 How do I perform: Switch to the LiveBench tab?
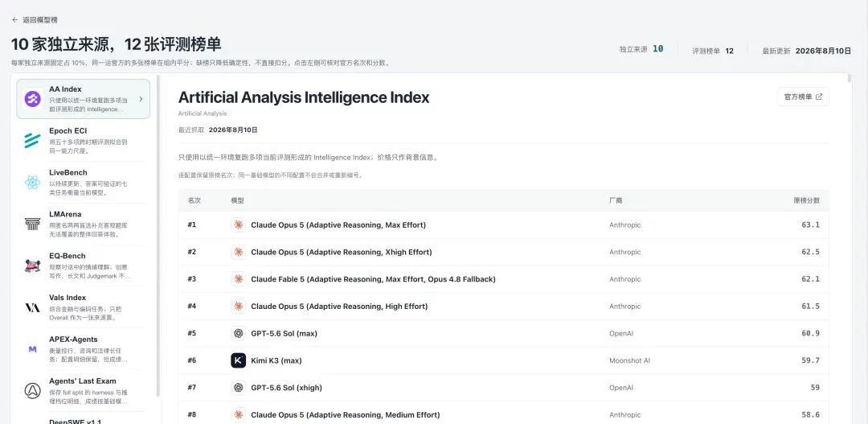(x=83, y=183)
